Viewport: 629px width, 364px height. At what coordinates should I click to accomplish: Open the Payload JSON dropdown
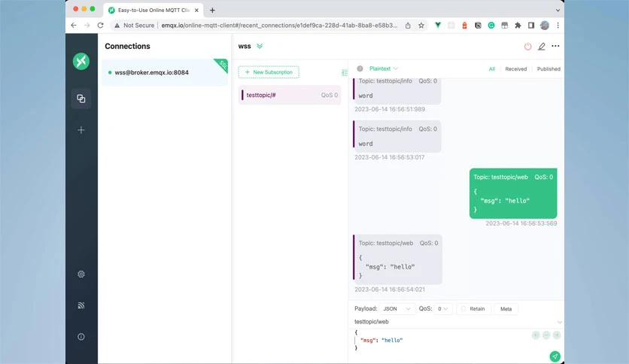click(397, 308)
